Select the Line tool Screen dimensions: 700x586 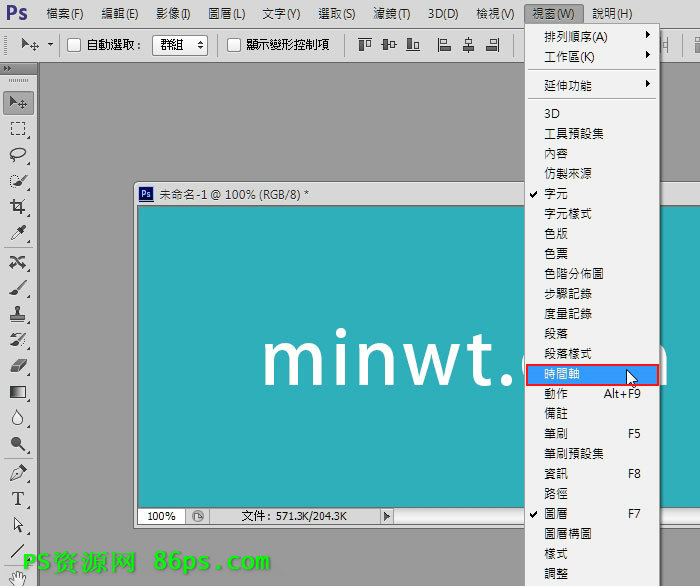click(x=18, y=550)
